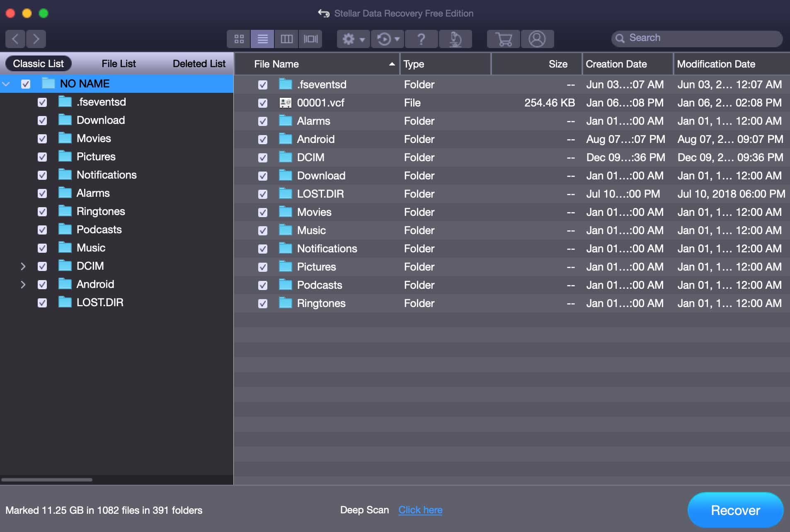Uncheck Download in the tree
The width and height of the screenshot is (790, 532).
tap(42, 121)
